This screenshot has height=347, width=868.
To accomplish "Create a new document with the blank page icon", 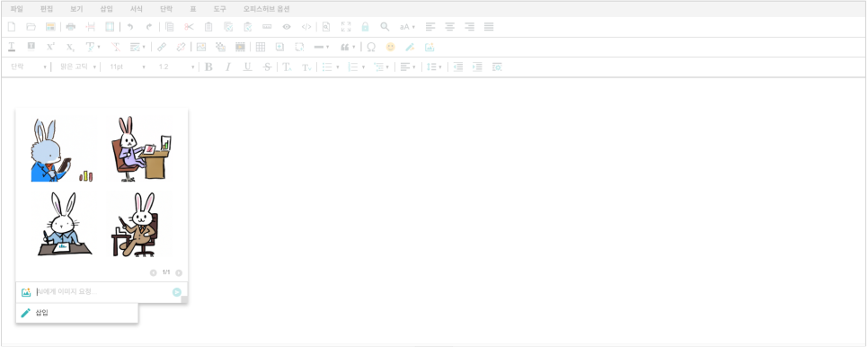I will click(12, 27).
